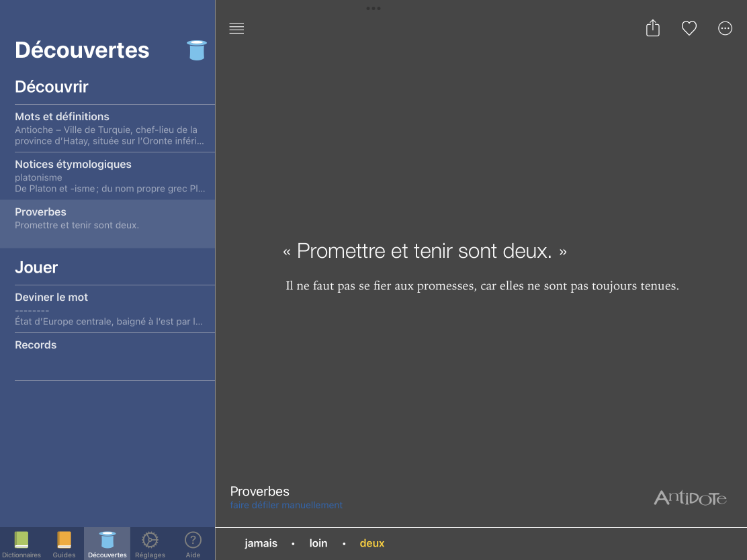
Task: Start the Deviner le mot game
Action: pyautogui.click(x=107, y=309)
